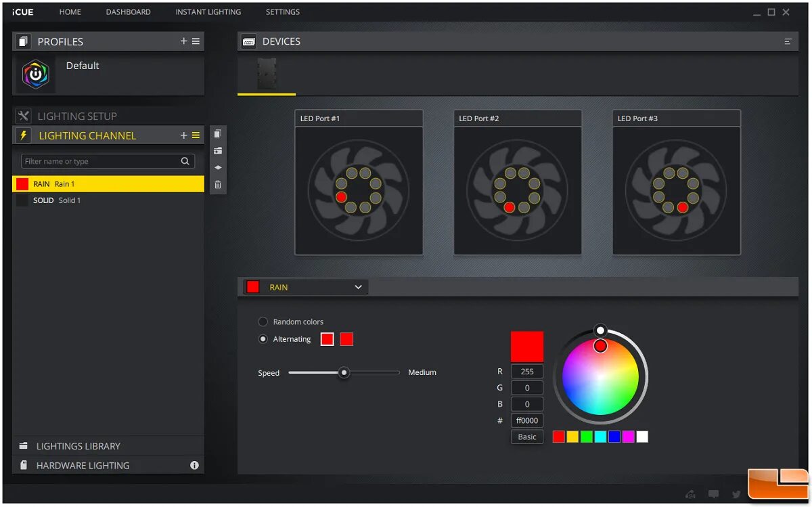The height and width of the screenshot is (507, 812).
Task: Select the LED Port #1 header
Action: pos(359,118)
